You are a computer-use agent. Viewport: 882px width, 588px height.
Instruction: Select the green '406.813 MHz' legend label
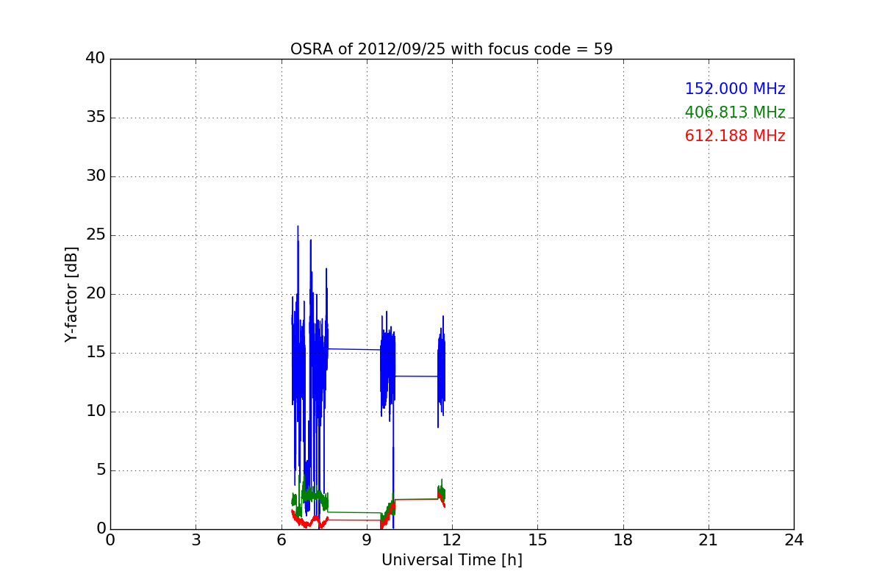click(735, 112)
